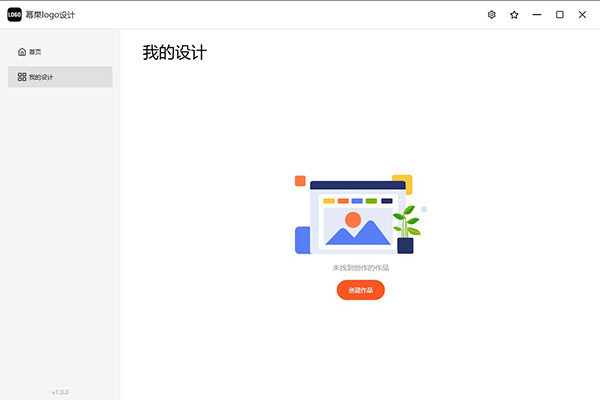Open the 我的设计 sidebar item

(60, 77)
